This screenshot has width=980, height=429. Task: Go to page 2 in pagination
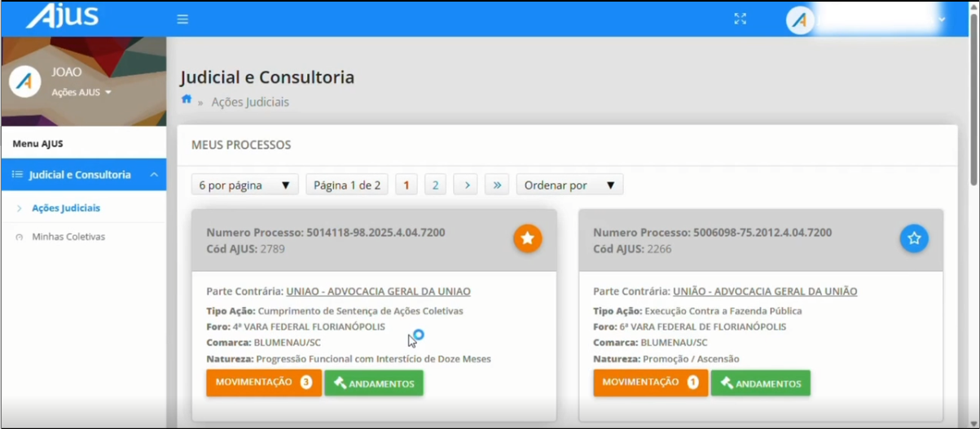pyautogui.click(x=435, y=185)
